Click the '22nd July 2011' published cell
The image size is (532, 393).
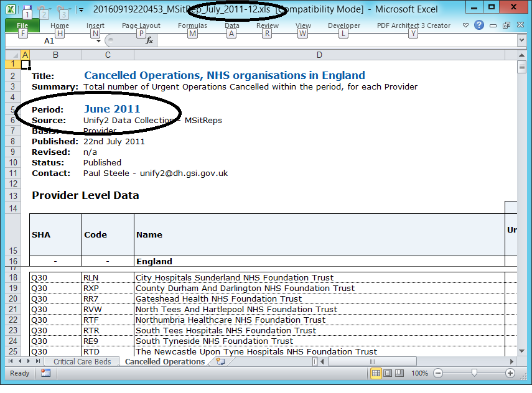coord(114,141)
